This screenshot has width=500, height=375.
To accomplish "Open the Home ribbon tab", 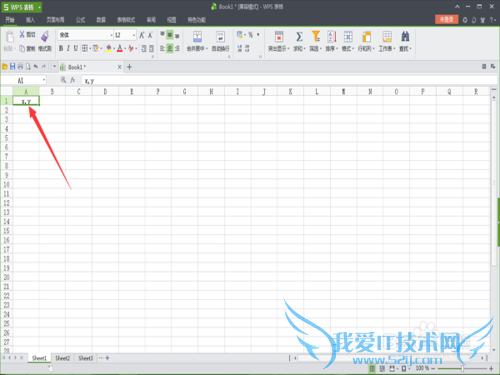I will tap(10, 20).
